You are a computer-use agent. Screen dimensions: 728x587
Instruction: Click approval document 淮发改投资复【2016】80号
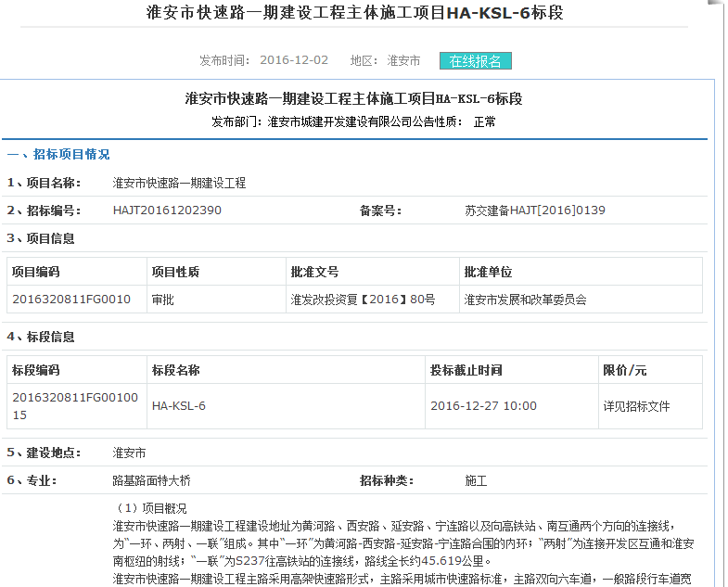pyautogui.click(x=363, y=300)
